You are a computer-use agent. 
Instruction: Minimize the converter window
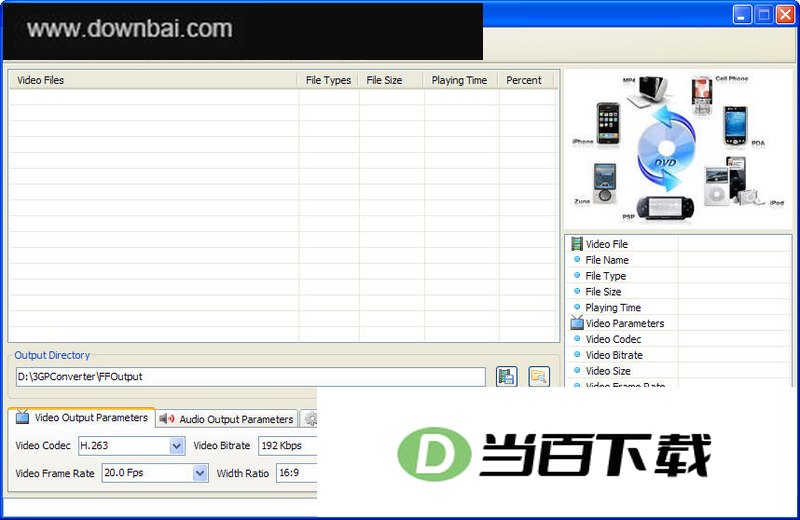click(742, 14)
